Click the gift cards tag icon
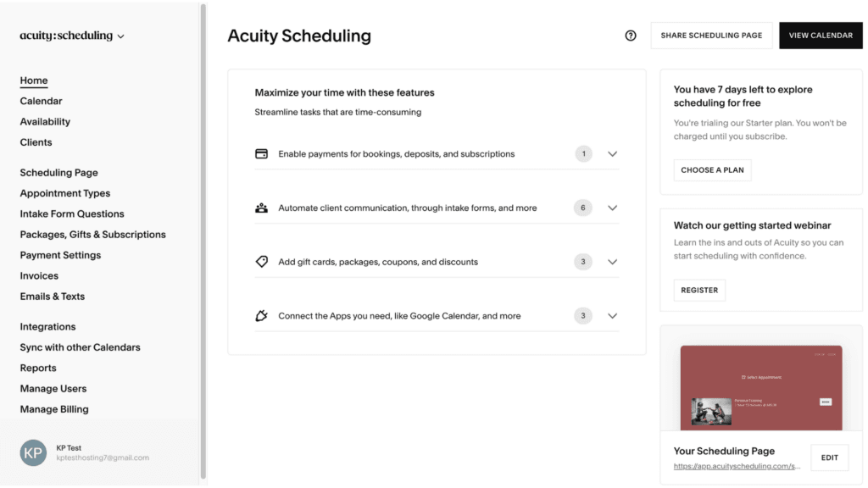Screen dimensions: 868x488 tap(262, 261)
